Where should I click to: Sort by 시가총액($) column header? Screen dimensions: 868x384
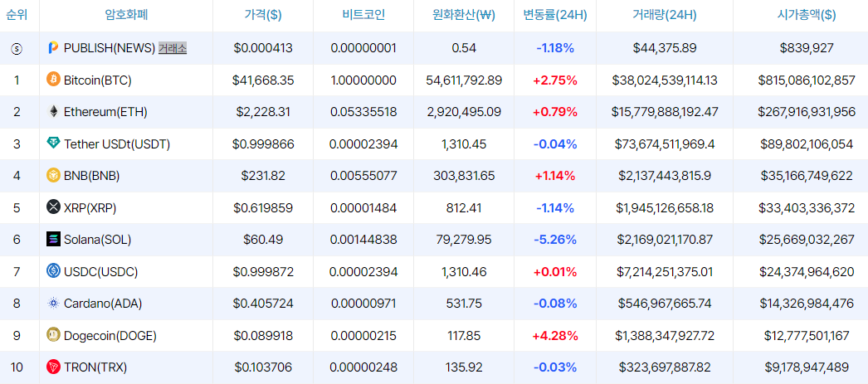(807, 15)
